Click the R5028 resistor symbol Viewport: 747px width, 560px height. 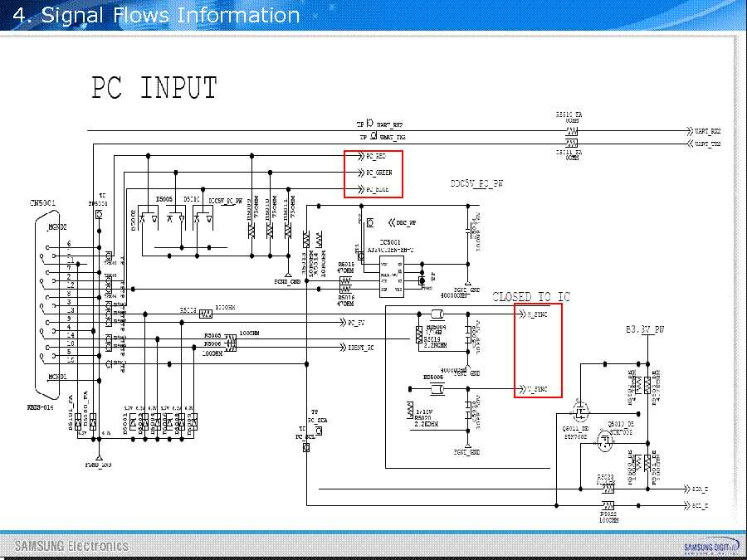(608, 489)
